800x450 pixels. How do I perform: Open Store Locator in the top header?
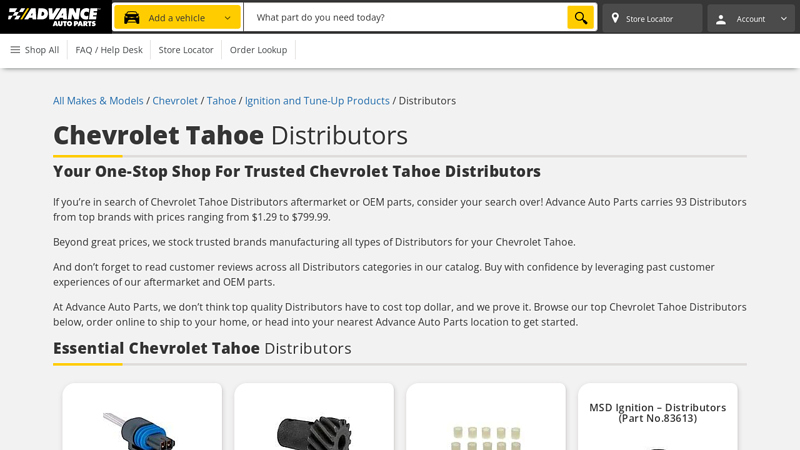click(652, 18)
